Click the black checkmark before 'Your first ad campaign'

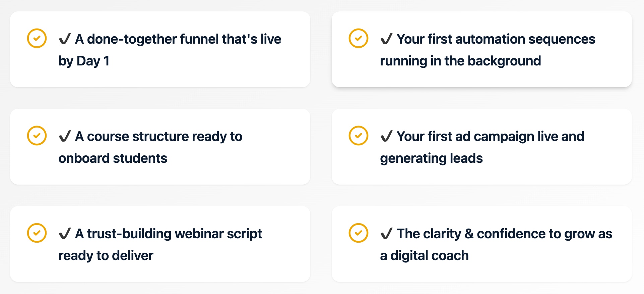386,136
